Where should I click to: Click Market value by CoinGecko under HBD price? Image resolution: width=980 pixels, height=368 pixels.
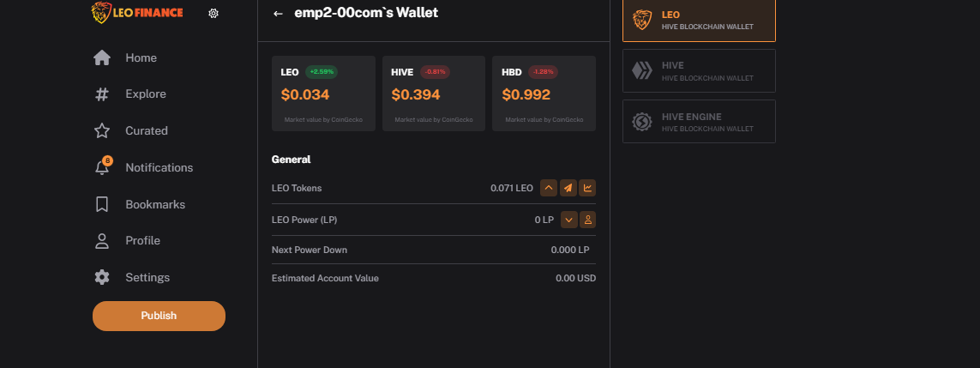click(x=544, y=119)
